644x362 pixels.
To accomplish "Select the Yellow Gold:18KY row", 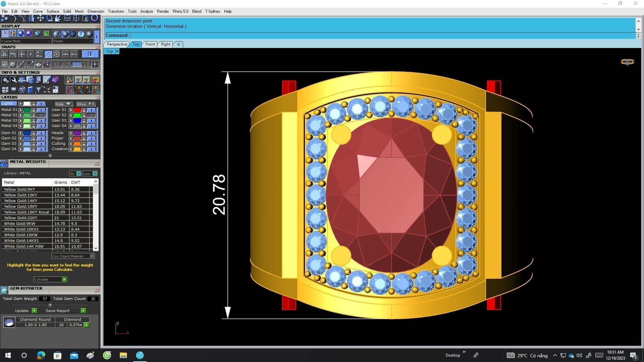I will [x=47, y=206].
